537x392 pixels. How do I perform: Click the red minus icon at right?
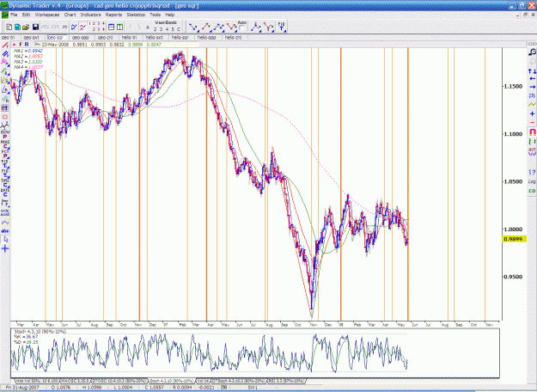532,122
